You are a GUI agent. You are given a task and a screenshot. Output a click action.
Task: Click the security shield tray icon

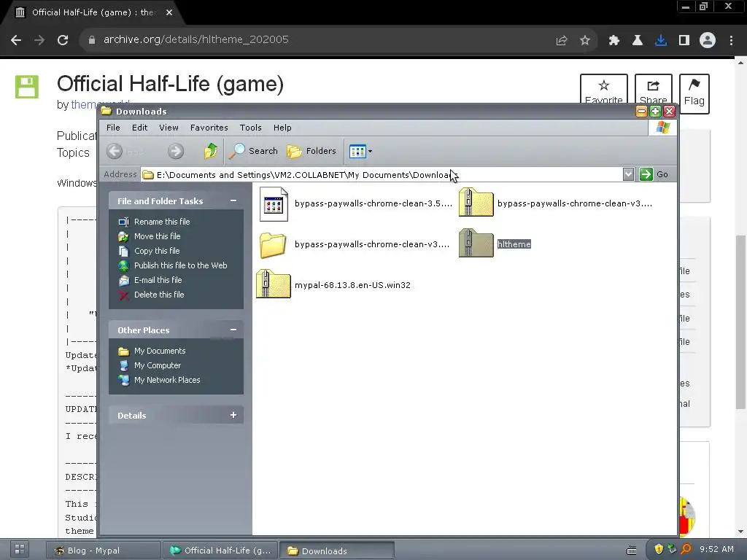(x=659, y=549)
